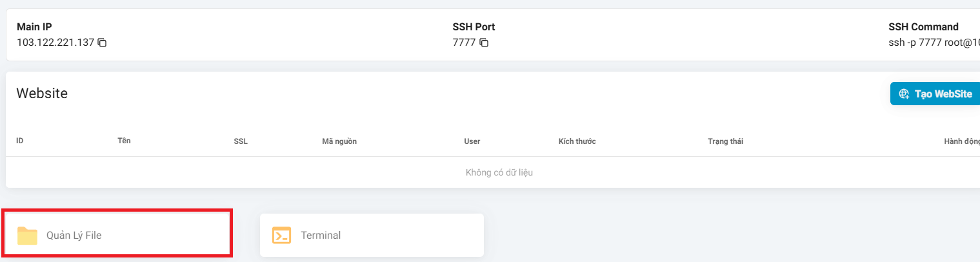This screenshot has height=262, width=980.
Task: Click the Không có dữ liệu empty row
Action: click(x=499, y=172)
